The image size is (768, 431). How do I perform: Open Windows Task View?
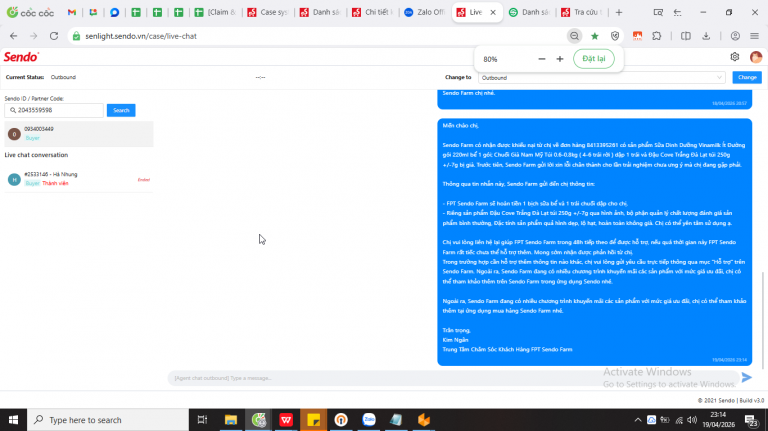coord(202,420)
